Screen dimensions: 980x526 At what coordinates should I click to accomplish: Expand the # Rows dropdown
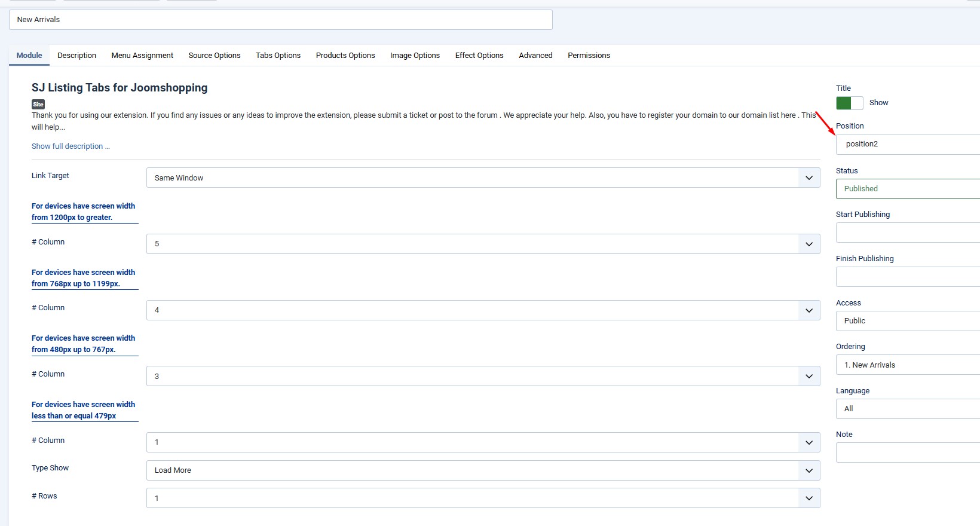483,498
